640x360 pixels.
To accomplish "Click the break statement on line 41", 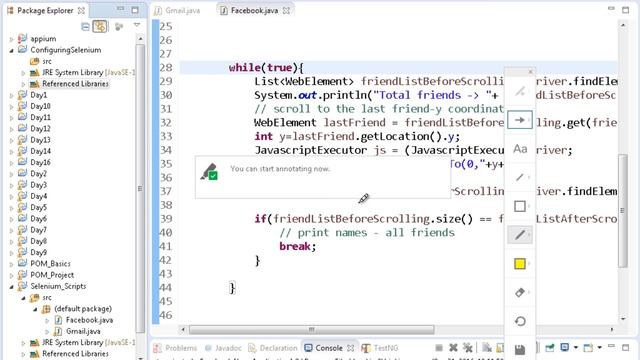I will (298, 247).
